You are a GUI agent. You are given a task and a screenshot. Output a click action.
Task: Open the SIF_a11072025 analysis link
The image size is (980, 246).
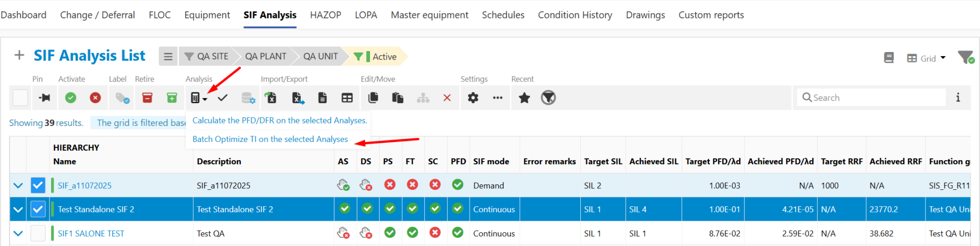(85, 185)
